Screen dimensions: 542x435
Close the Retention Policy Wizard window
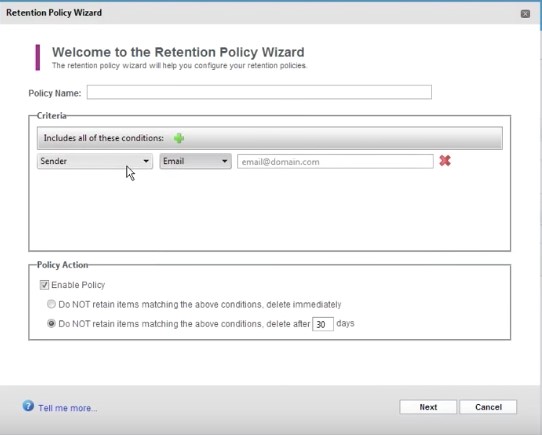pos(525,14)
